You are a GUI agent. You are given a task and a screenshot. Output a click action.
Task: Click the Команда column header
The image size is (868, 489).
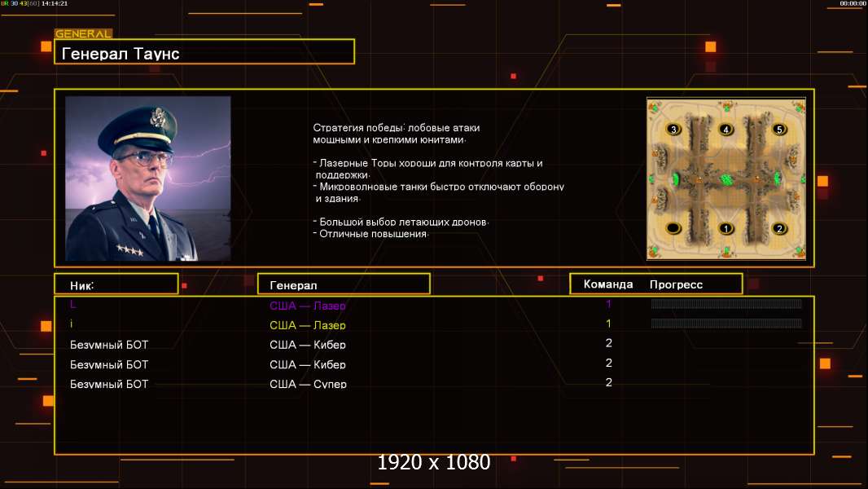point(607,284)
